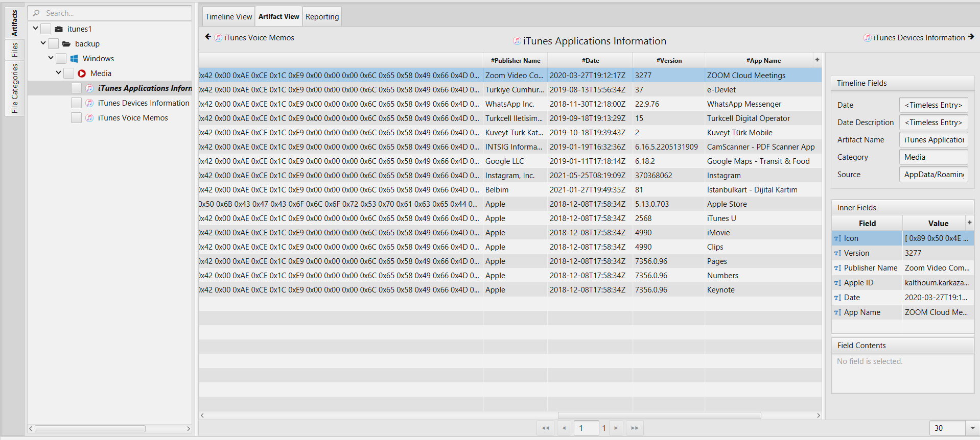Collapse the Windows tree node
980x440 pixels.
tap(51, 58)
